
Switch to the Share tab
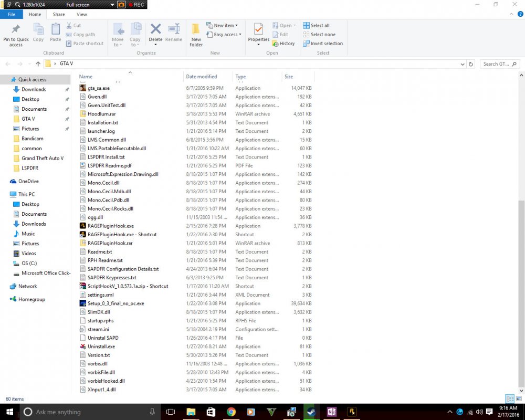(x=59, y=14)
